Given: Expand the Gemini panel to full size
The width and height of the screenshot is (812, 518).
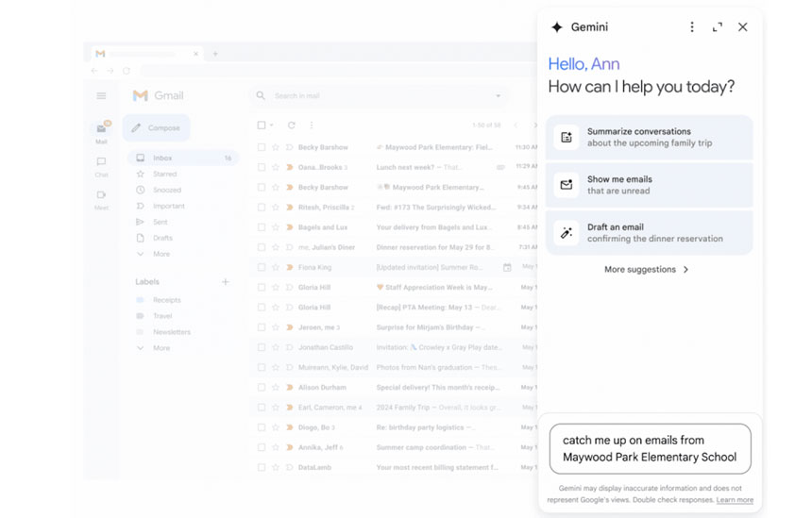Looking at the screenshot, I should point(718,27).
